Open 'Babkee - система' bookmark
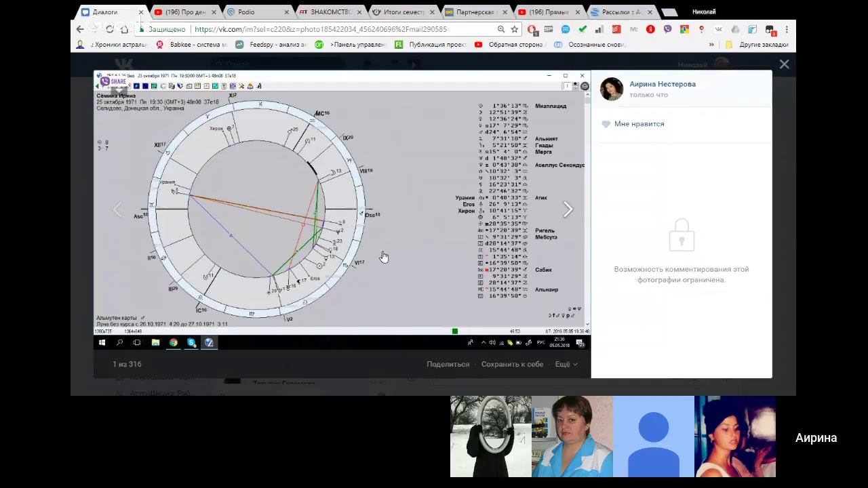The width and height of the screenshot is (868, 488). (x=192, y=45)
